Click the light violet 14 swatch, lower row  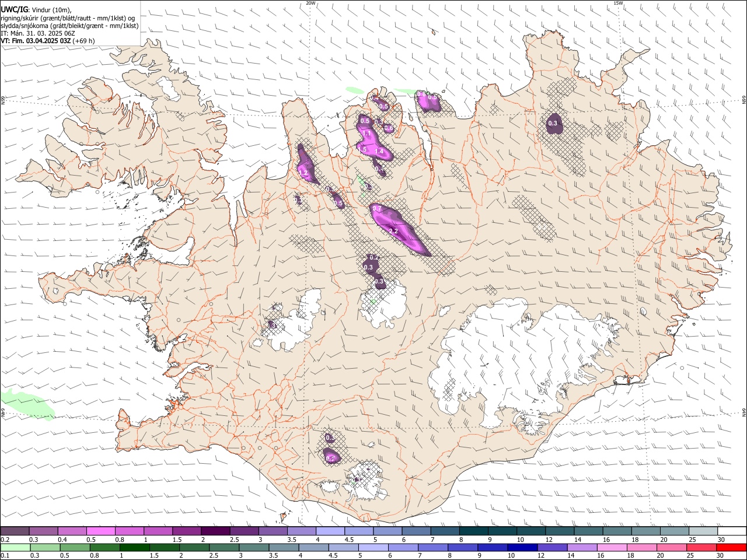[582, 547]
